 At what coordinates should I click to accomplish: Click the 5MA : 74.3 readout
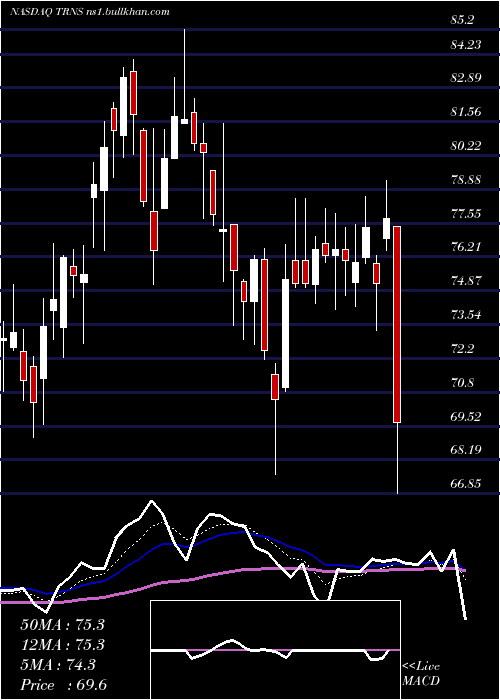(58, 665)
